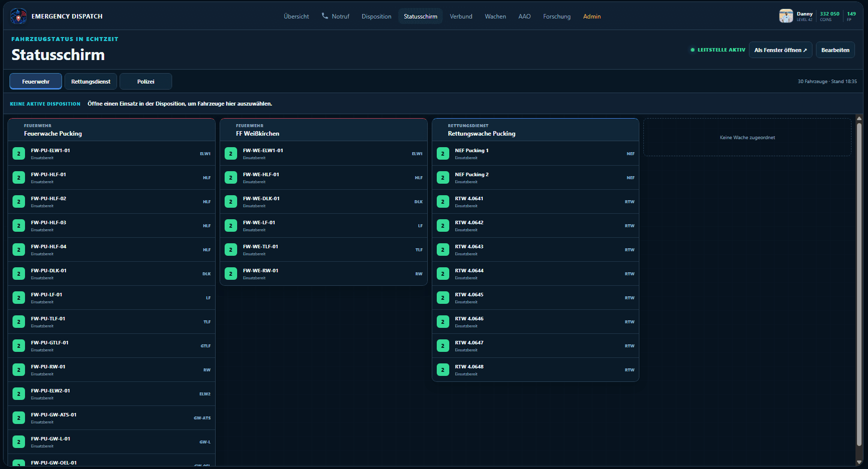Screen dimensions: 868x469
Task: Open the Disposition menu item
Action: click(376, 17)
